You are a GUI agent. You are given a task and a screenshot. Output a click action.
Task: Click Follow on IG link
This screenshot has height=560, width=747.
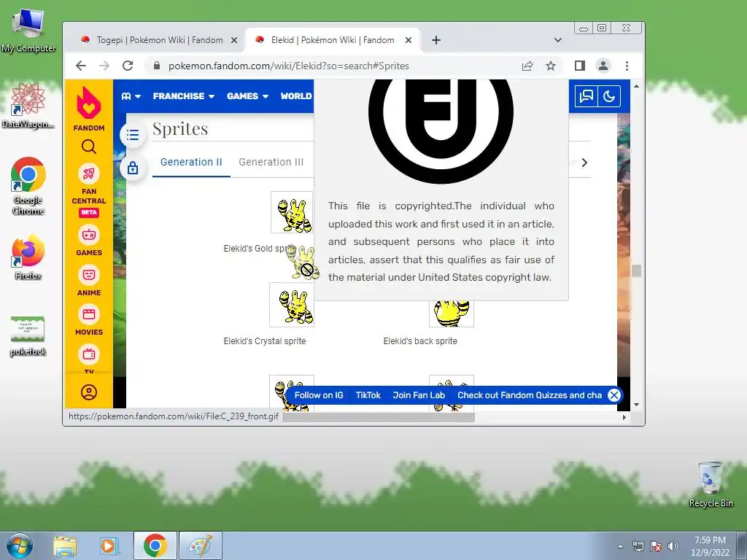click(x=319, y=395)
